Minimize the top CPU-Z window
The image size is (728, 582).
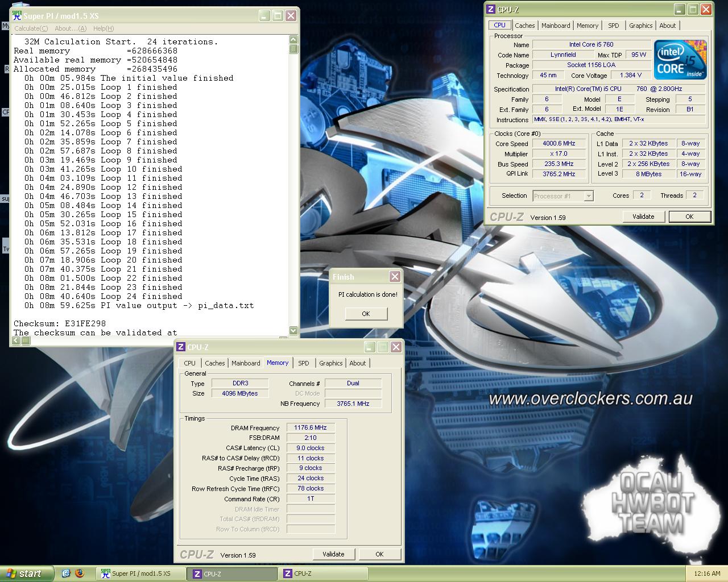tap(680, 9)
